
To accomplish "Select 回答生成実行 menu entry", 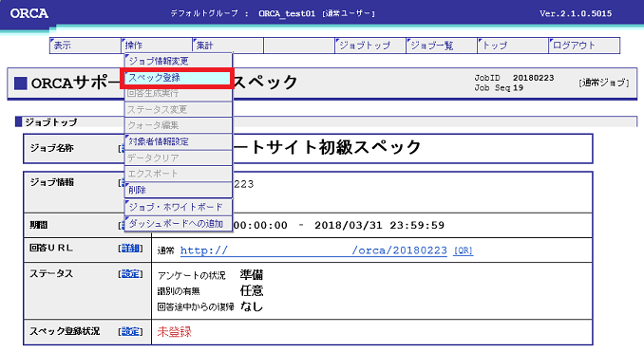I will tap(179, 94).
